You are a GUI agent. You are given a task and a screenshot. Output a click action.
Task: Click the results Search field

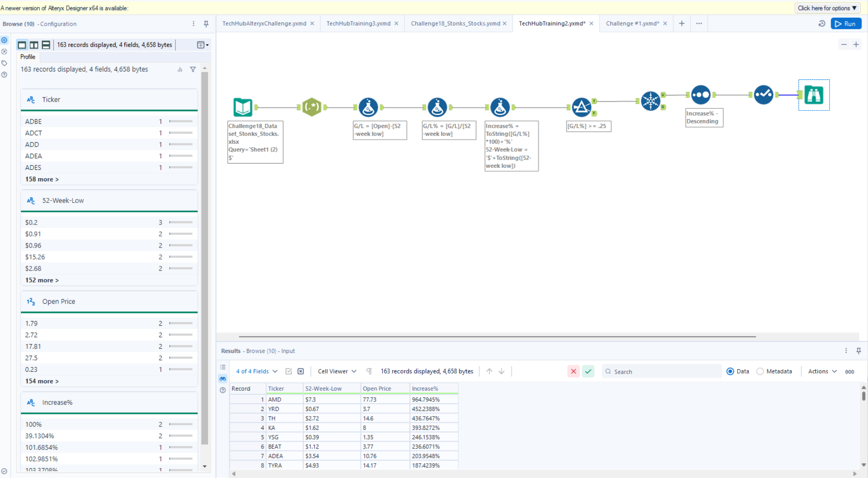click(x=662, y=372)
